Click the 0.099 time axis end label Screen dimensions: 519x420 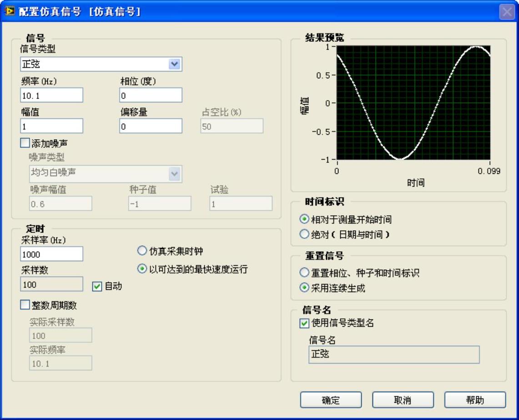pyautogui.click(x=489, y=171)
